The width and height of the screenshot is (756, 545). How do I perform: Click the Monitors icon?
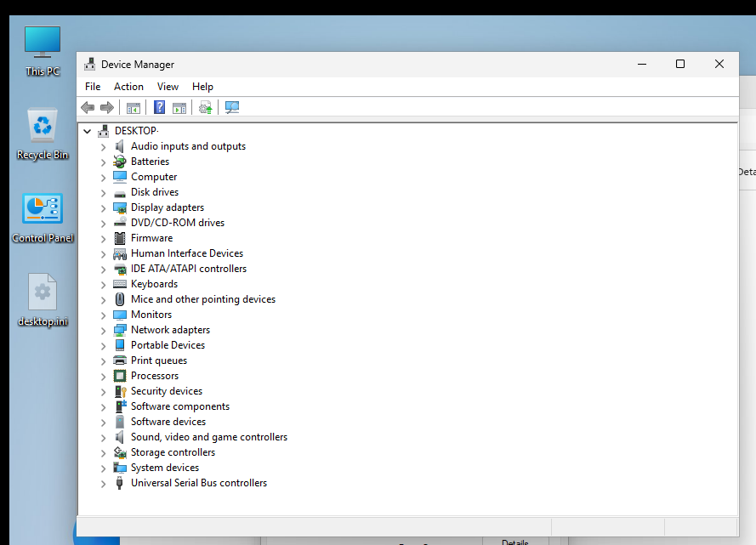120,315
